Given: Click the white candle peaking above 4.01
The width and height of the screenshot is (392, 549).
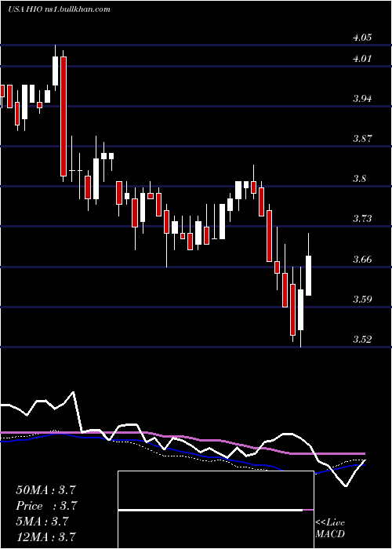Looking at the screenshot, I should click(x=56, y=71).
